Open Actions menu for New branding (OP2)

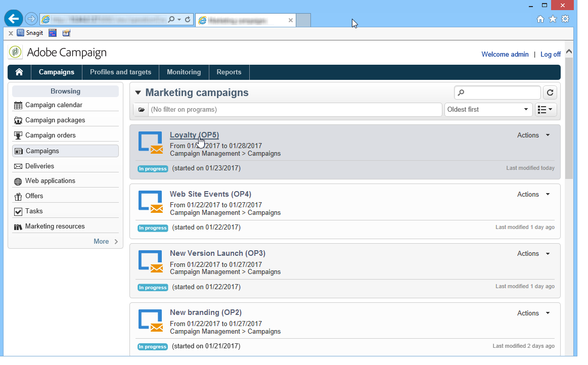pos(533,313)
